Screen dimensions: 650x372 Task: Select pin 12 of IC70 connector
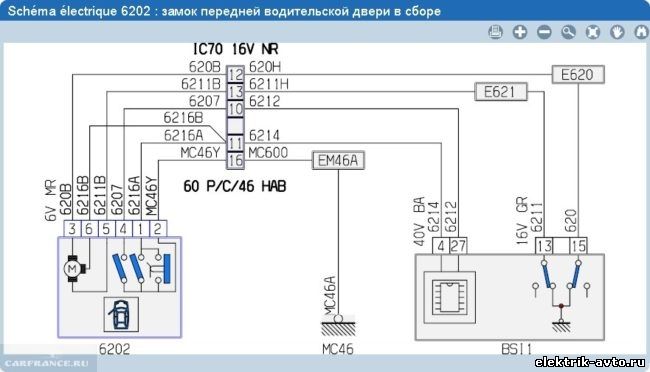point(235,75)
